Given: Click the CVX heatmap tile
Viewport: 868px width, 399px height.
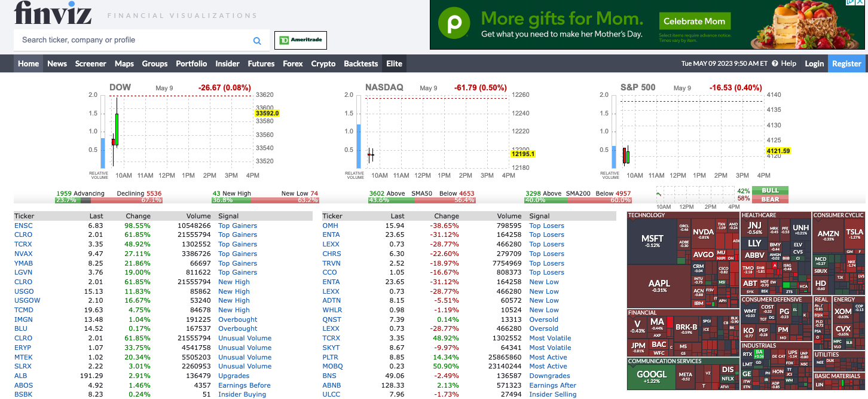Looking at the screenshot, I should [x=843, y=330].
